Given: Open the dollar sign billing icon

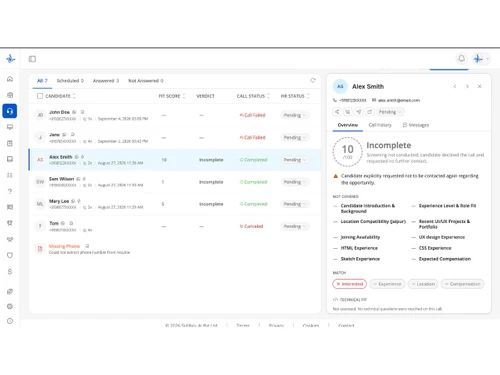Looking at the screenshot, I should pos(10,271).
